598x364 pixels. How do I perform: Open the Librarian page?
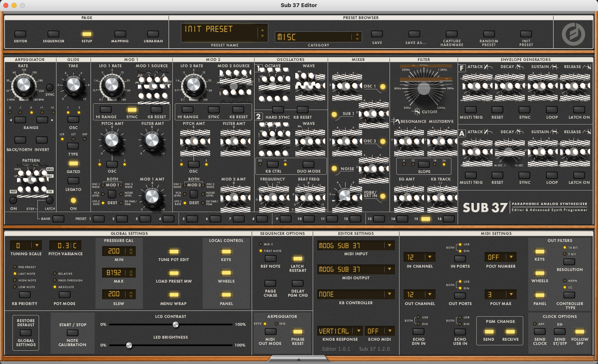coord(153,34)
